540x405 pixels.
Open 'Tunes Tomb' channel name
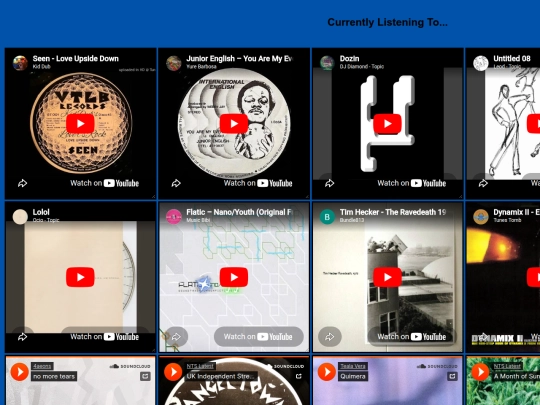[x=507, y=220]
